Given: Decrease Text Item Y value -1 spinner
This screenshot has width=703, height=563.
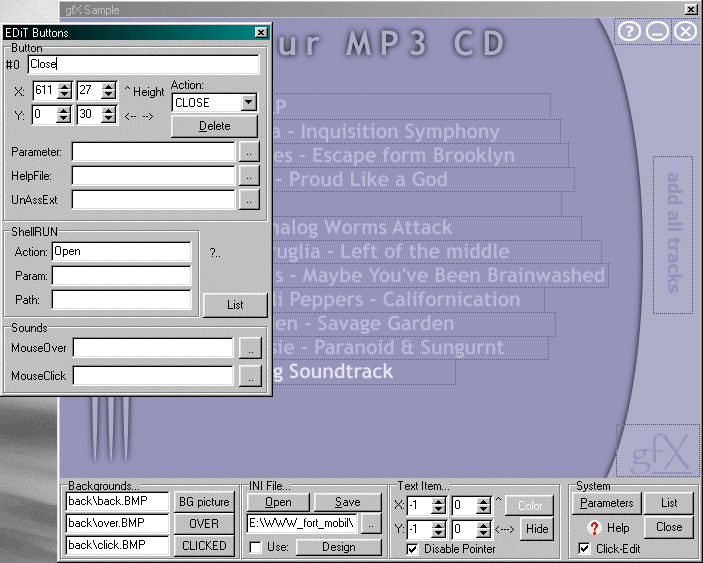Looking at the screenshot, I should [438, 533].
